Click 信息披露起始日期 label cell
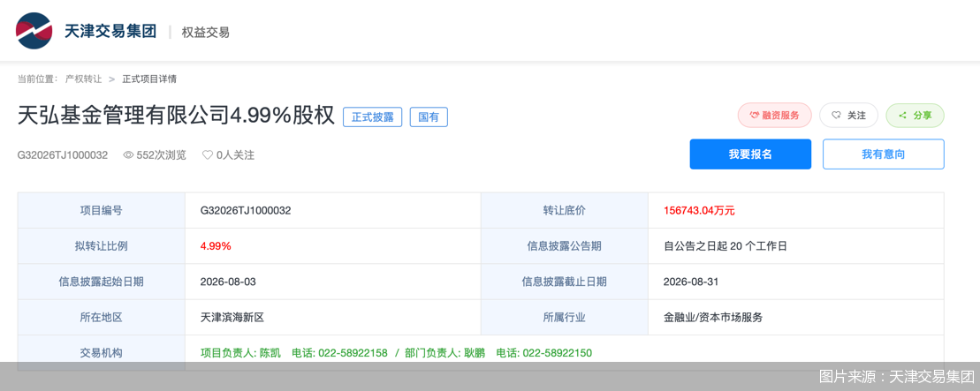 pyautogui.click(x=102, y=282)
